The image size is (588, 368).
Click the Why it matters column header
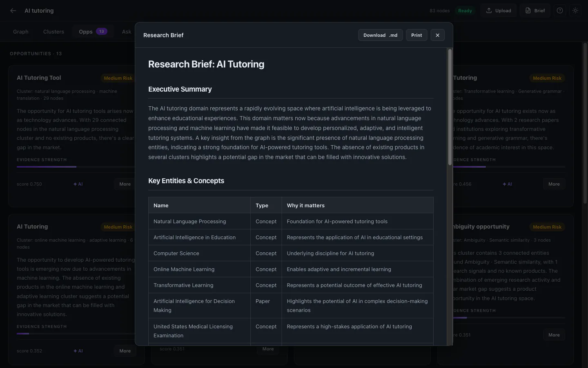tap(357, 205)
